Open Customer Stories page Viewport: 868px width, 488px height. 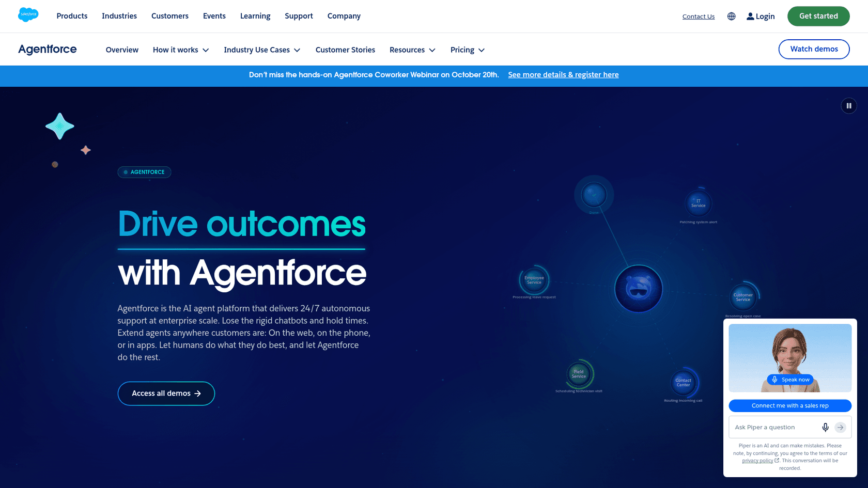tap(345, 50)
